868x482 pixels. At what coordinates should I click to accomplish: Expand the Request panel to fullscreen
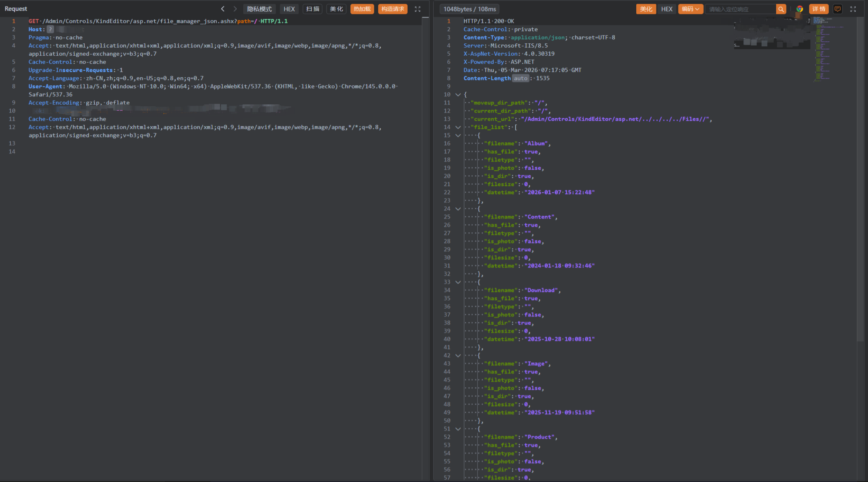point(417,9)
